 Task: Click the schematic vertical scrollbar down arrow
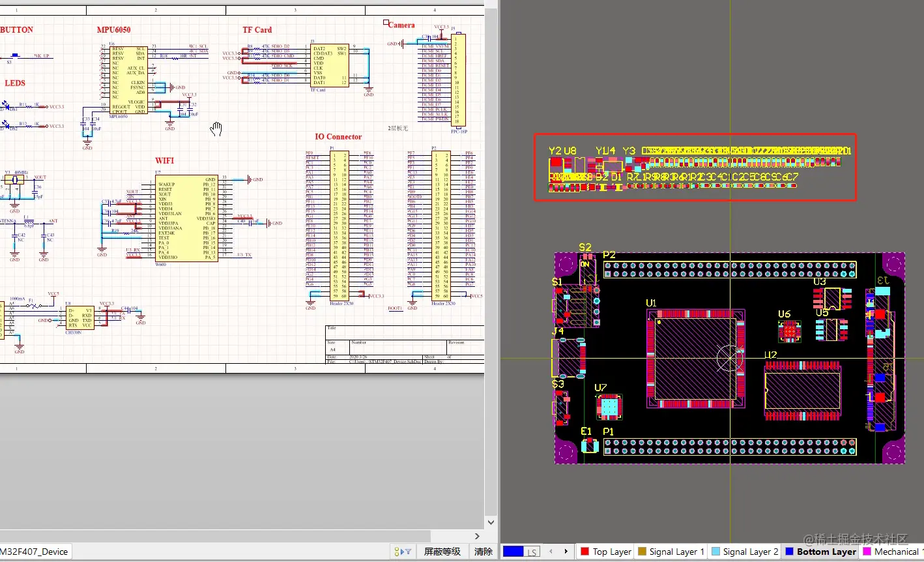[491, 522]
